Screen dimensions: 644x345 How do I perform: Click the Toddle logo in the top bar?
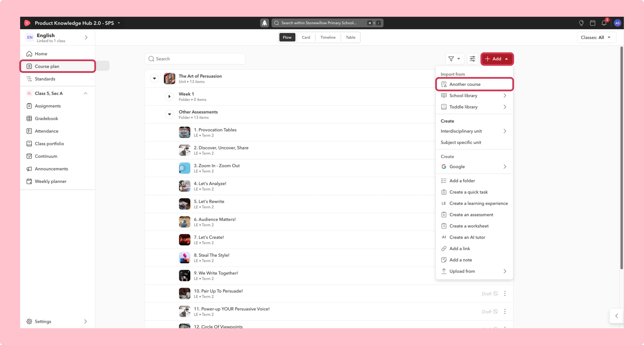point(27,23)
